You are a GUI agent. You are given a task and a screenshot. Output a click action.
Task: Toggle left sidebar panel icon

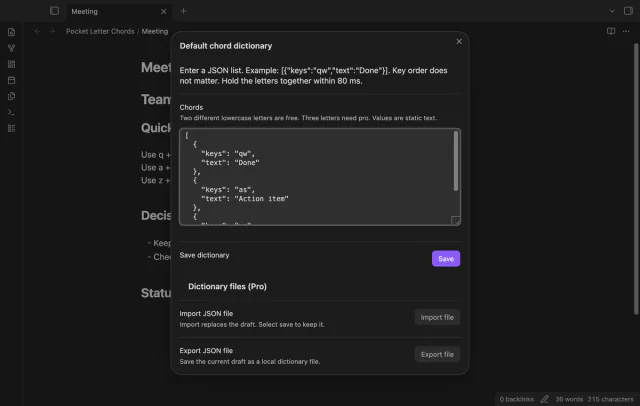pos(54,11)
